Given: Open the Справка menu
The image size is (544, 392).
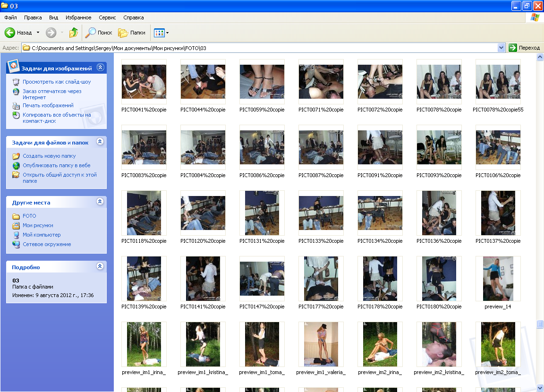Looking at the screenshot, I should [134, 17].
